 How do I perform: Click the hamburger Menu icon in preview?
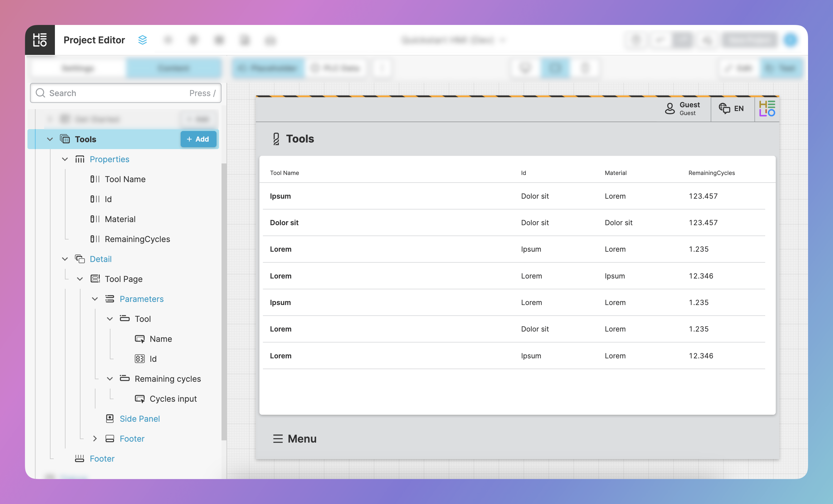[278, 439]
